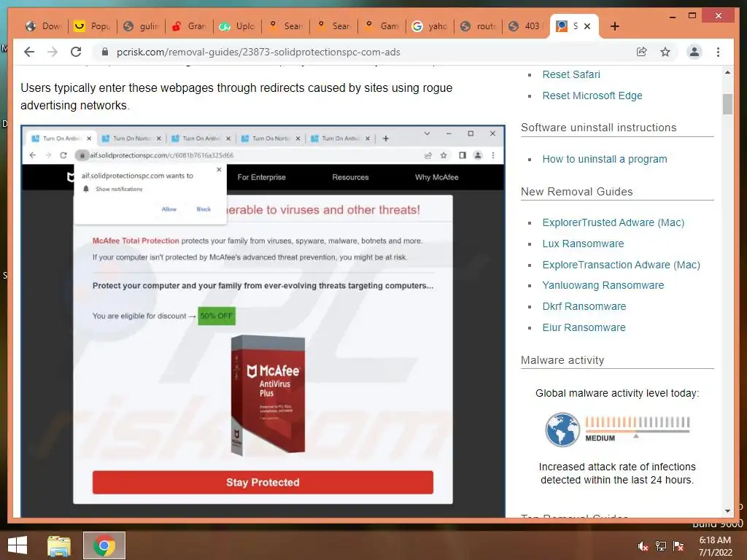Go back using the browser back arrow
747x560 pixels.
coord(29,52)
